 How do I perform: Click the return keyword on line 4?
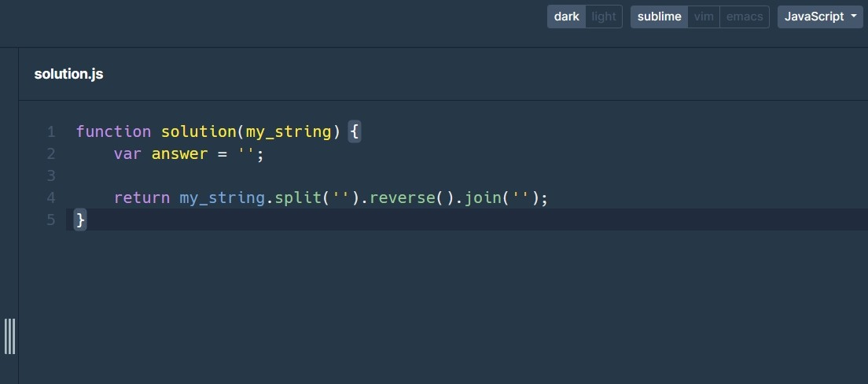(142, 198)
